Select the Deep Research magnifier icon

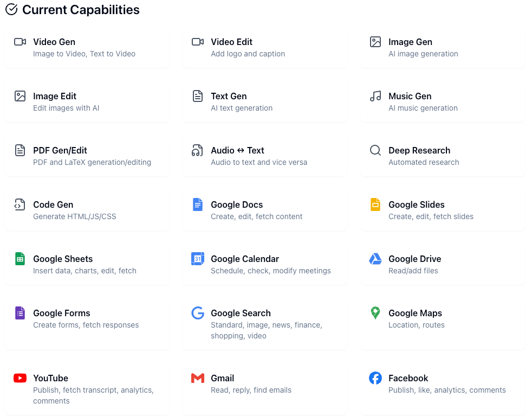pos(375,150)
